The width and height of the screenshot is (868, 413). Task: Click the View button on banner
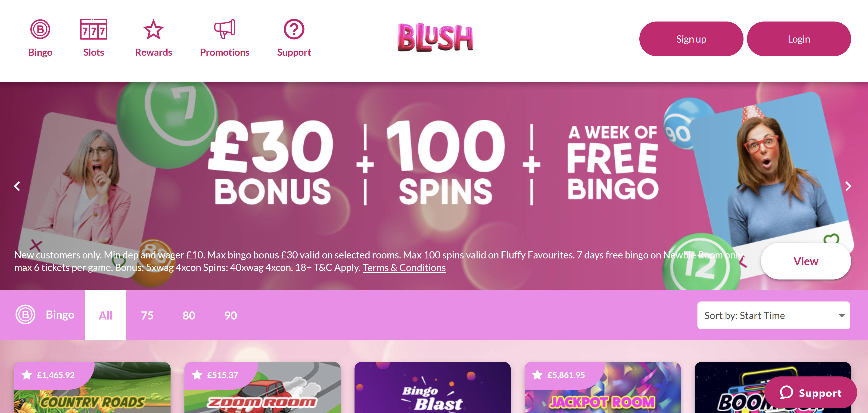coord(806,261)
